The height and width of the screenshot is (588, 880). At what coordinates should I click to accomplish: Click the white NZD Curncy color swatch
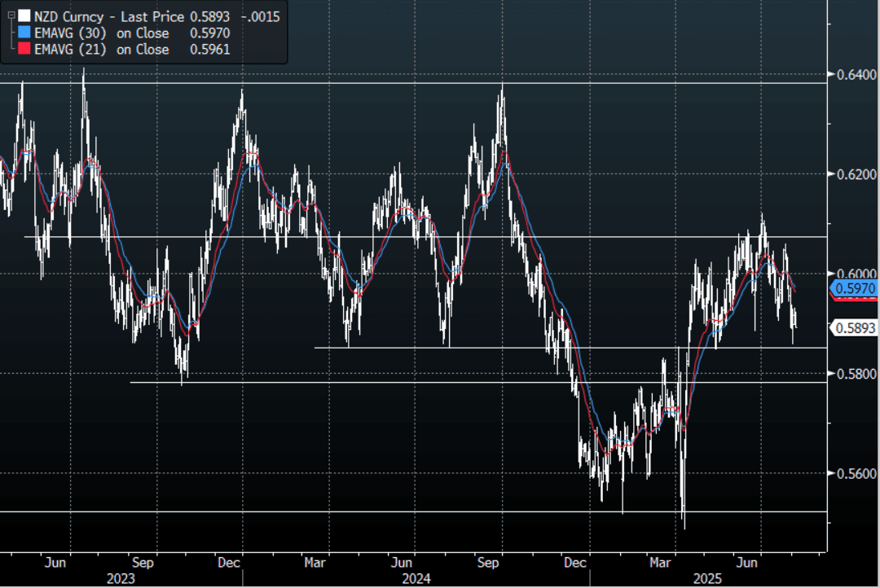click(24, 16)
